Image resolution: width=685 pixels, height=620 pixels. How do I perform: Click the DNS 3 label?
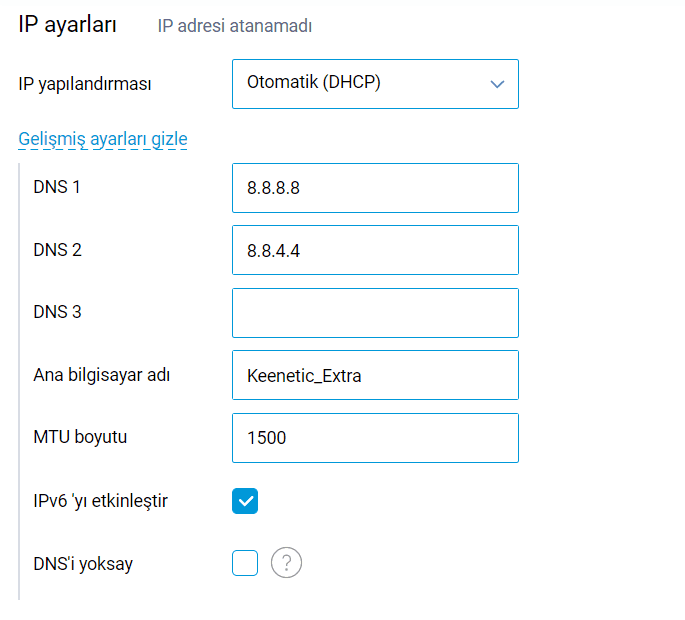[x=58, y=312]
